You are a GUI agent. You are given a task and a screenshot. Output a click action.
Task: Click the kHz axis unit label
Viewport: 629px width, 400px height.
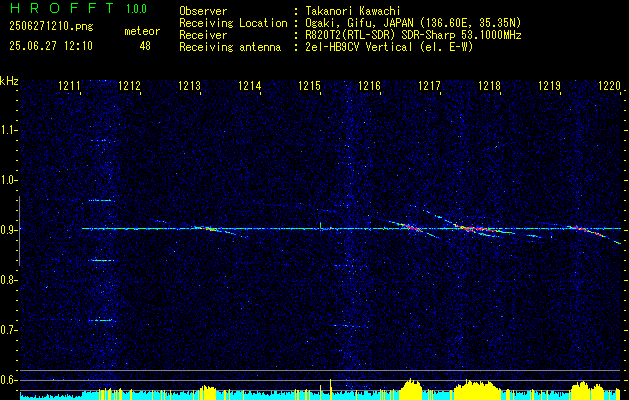pyautogui.click(x=9, y=81)
